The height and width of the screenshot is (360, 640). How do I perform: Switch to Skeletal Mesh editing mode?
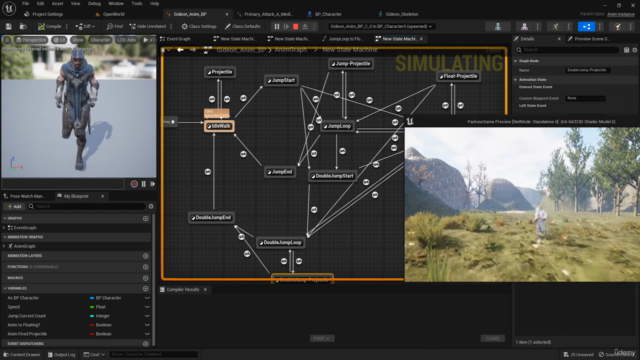click(x=524, y=27)
